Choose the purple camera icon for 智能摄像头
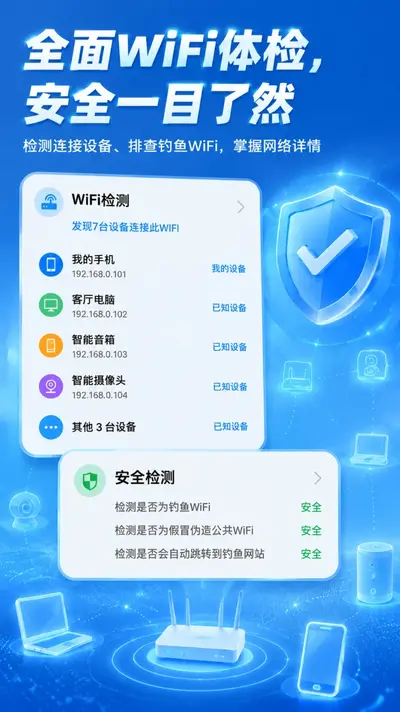Viewport: 400px width, 712px height. [x=51, y=386]
